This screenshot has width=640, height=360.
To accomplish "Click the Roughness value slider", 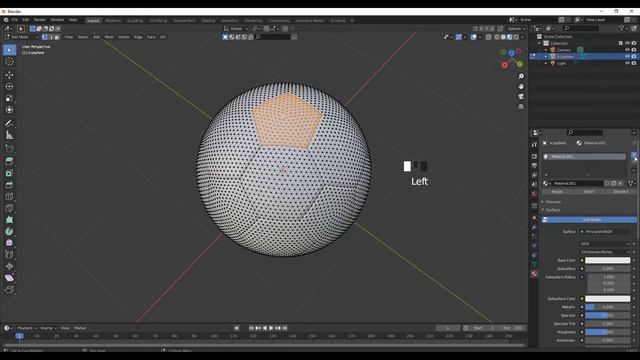I will (x=608, y=332).
